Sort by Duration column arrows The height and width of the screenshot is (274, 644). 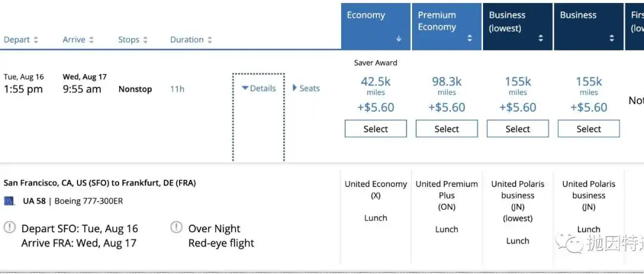tap(209, 41)
